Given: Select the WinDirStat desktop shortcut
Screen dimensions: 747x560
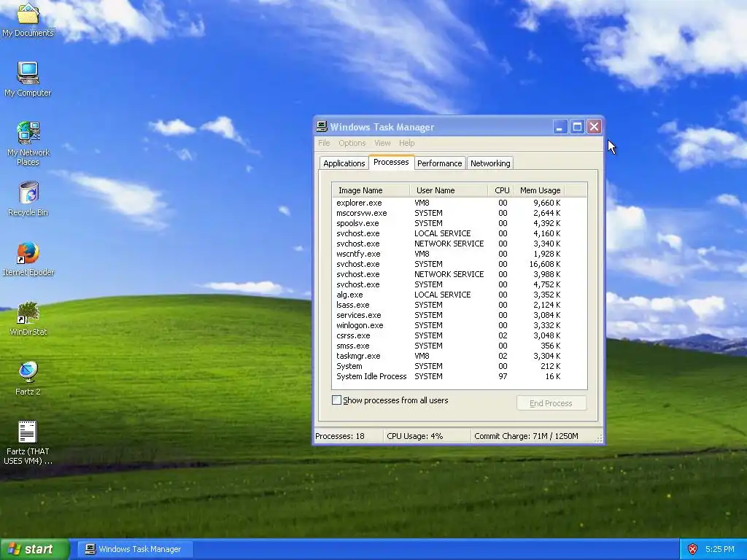Looking at the screenshot, I should [28, 319].
